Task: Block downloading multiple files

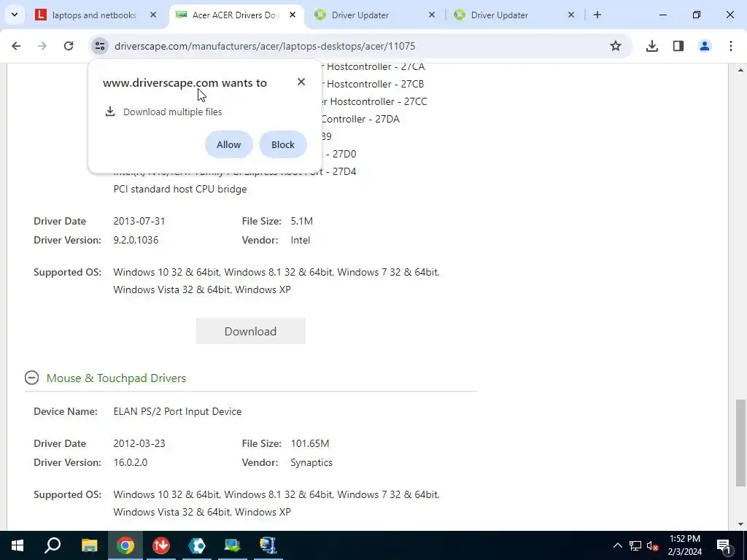Action: [x=283, y=144]
